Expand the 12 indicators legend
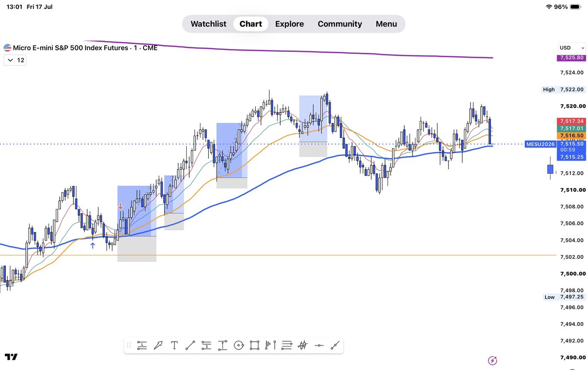Viewport: 588px width, 370px height. pos(15,60)
